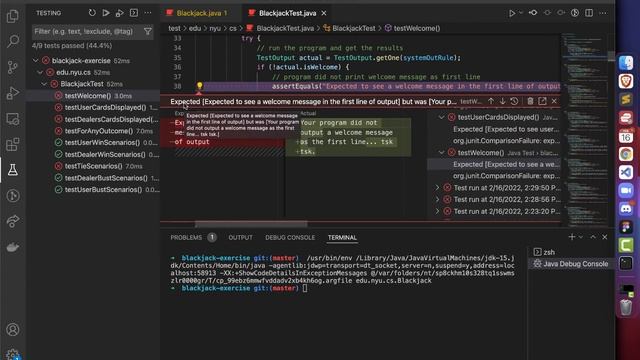Collapse the BlackjackTest class node
Viewport: 640px width, 360px height.
44,84
